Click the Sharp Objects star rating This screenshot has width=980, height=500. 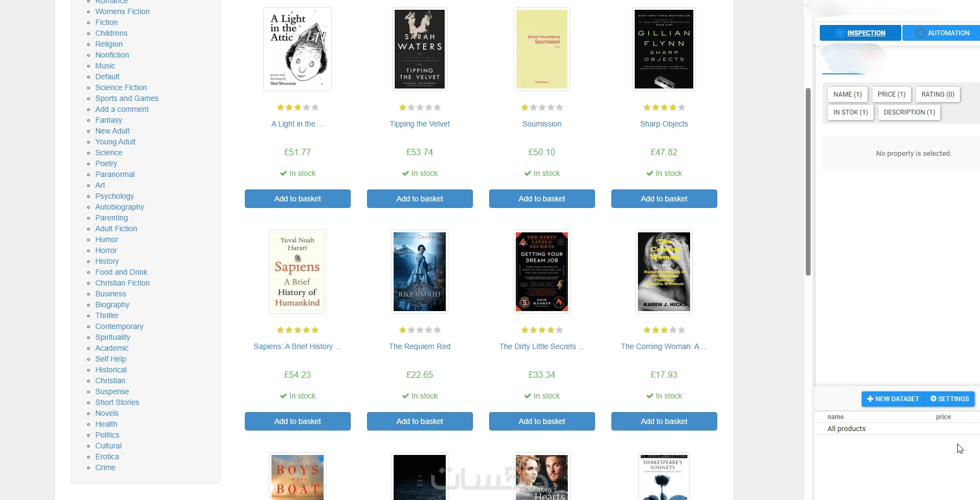(664, 107)
